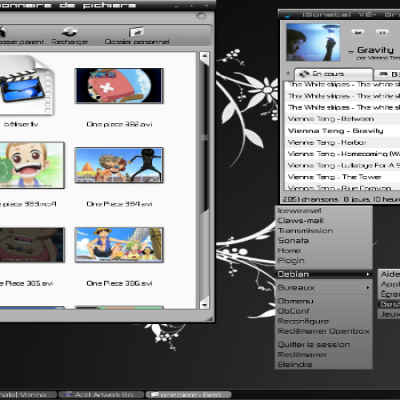Click the file manager vertical scrollbar handle
Viewport: 400px width, 400px height.
click(x=204, y=137)
